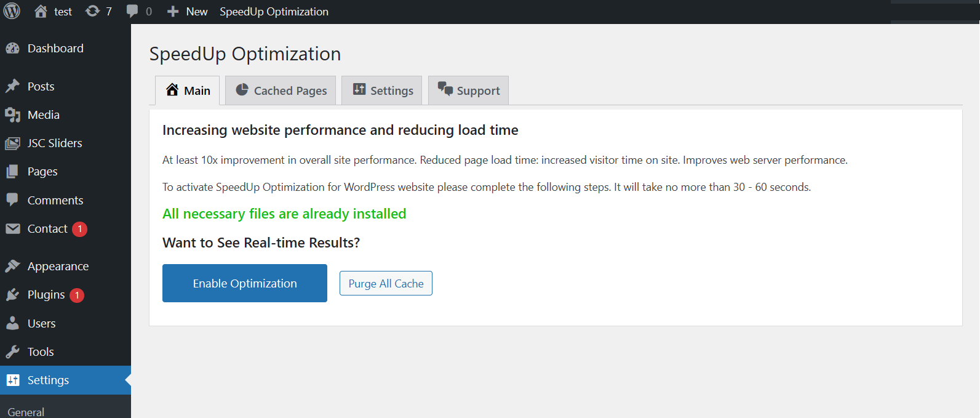This screenshot has width=980, height=418.
Task: Click the Enable Optimization button
Action: (x=245, y=283)
